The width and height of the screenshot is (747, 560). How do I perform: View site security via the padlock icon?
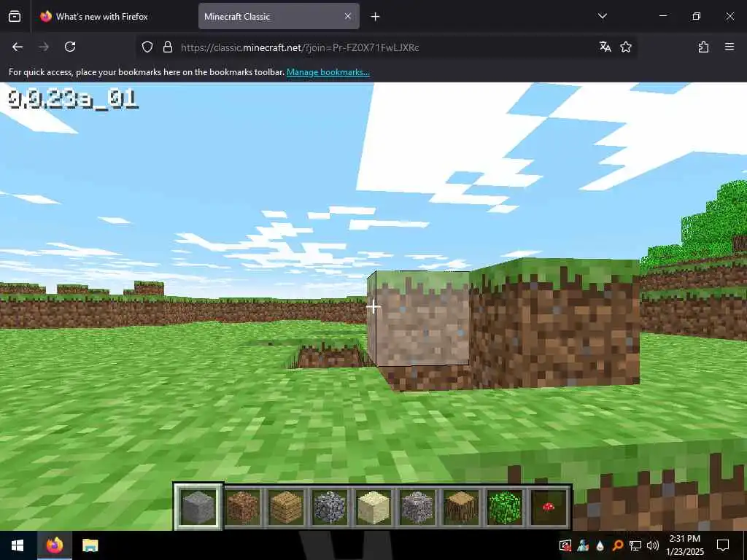[168, 47]
